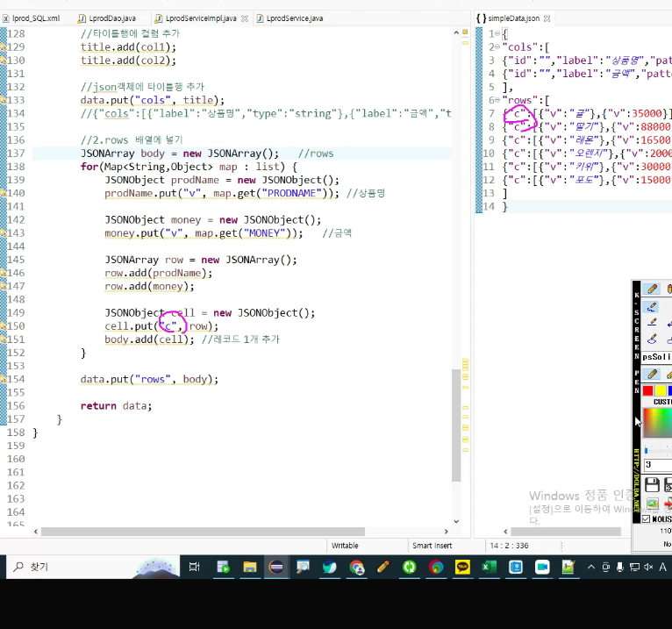The height and width of the screenshot is (629, 672).
Task: Collapse the JSON root object at line 1
Action: (497, 33)
